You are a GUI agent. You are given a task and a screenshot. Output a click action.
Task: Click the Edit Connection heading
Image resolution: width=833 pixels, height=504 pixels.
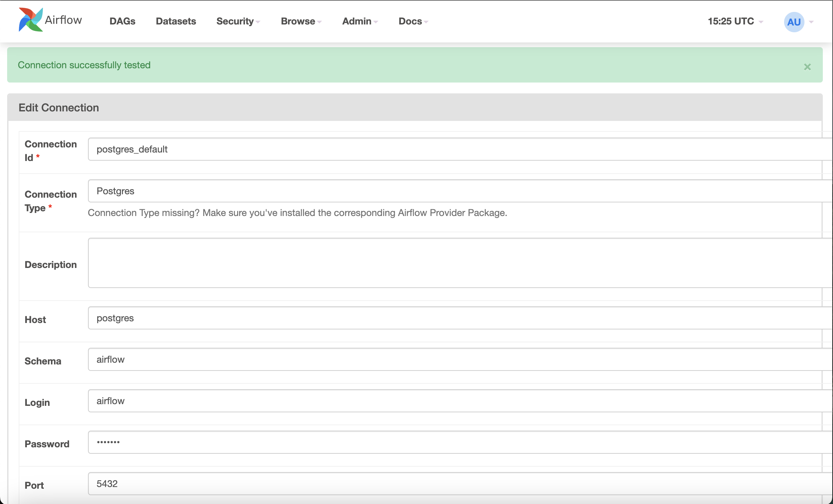click(59, 108)
